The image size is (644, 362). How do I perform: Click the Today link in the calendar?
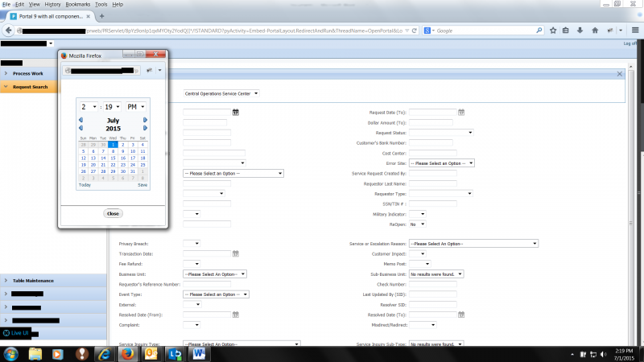coord(85,185)
